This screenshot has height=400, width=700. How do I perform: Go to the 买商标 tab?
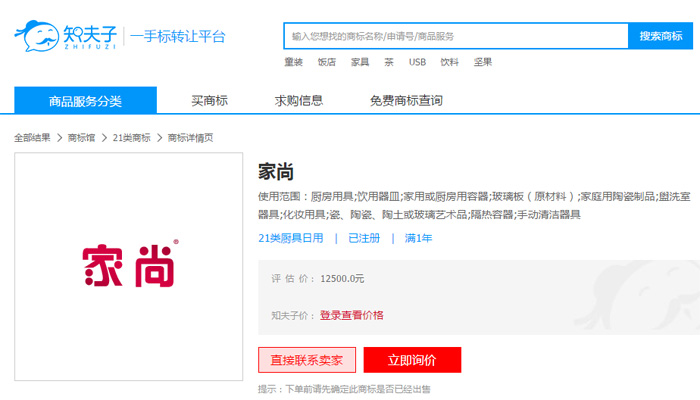click(x=209, y=100)
